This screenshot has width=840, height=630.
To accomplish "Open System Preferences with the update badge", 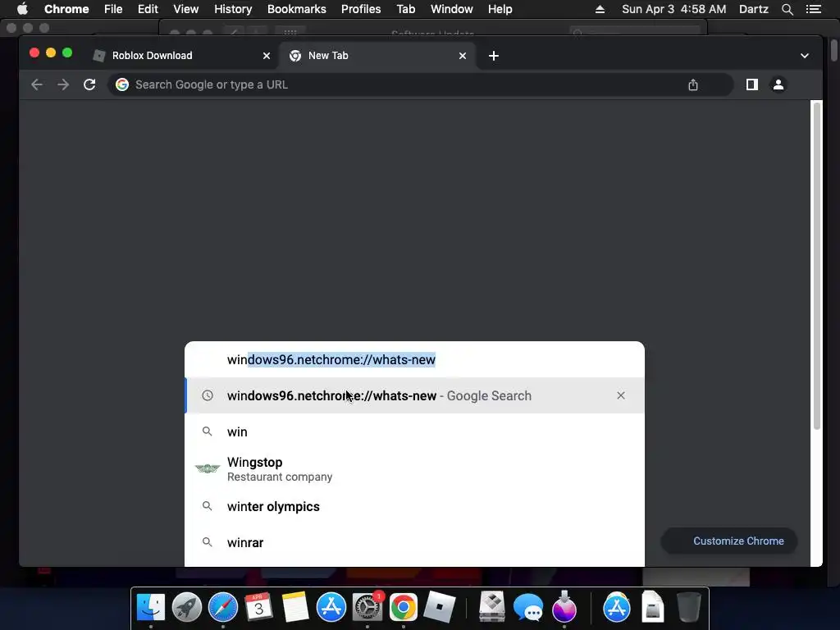I will 367,607.
